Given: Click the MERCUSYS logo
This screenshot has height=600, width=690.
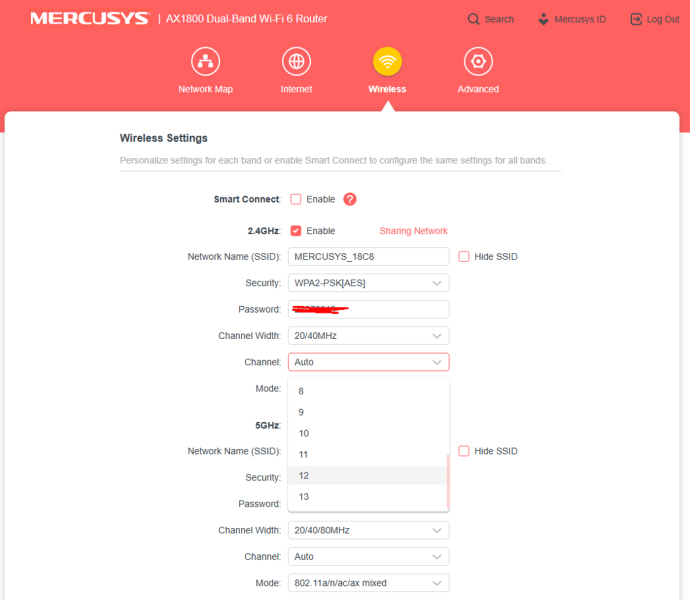Looking at the screenshot, I should pyautogui.click(x=89, y=19).
